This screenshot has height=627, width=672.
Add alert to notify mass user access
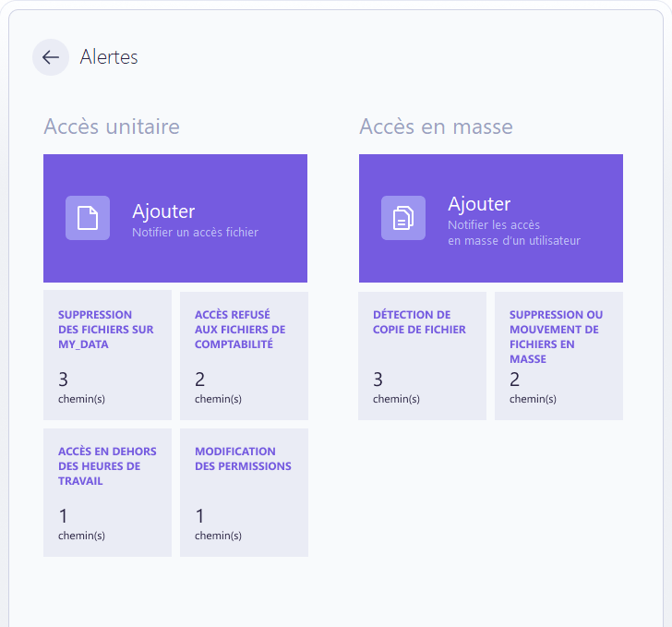491,218
